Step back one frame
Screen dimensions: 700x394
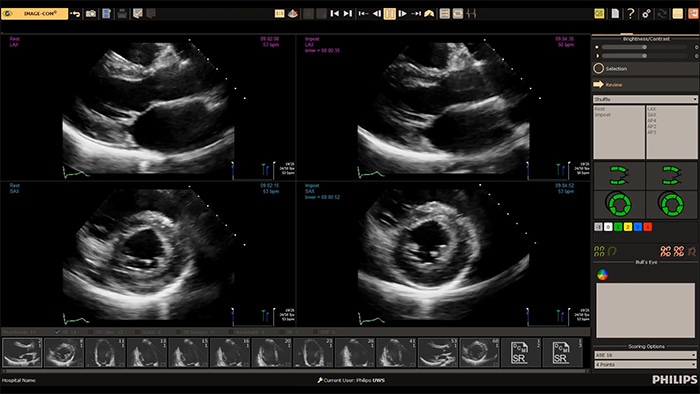(x=377, y=14)
